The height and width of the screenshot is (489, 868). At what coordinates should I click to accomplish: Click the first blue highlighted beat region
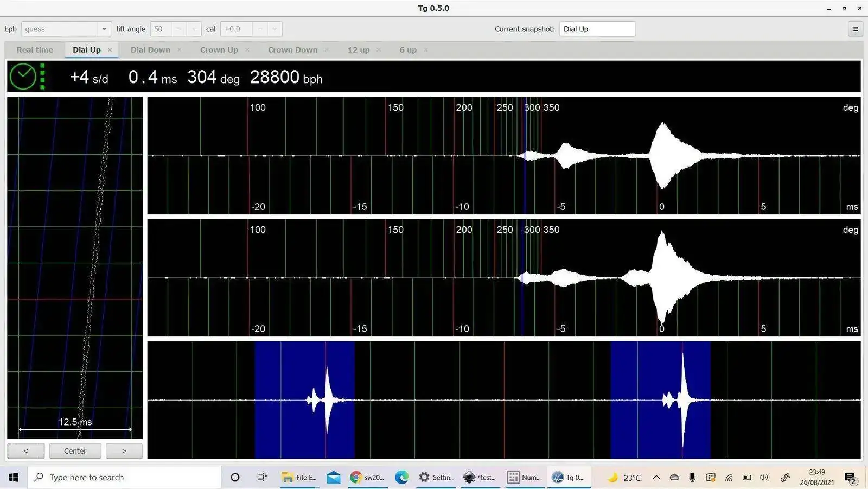[x=304, y=400]
